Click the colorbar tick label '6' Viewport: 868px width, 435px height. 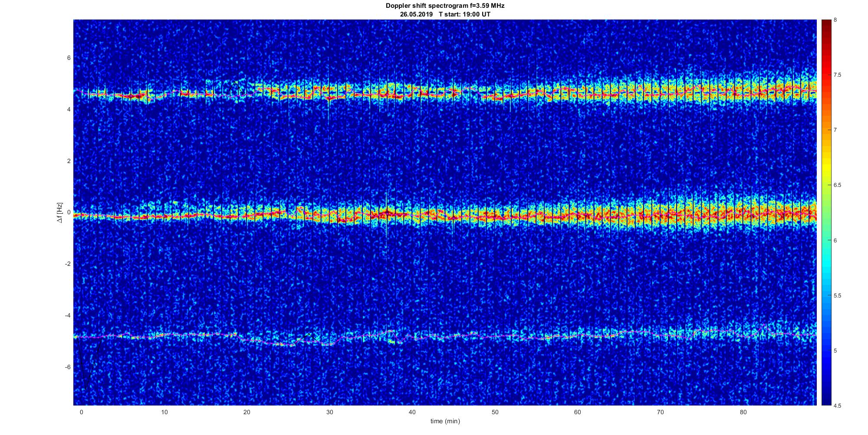click(835, 240)
